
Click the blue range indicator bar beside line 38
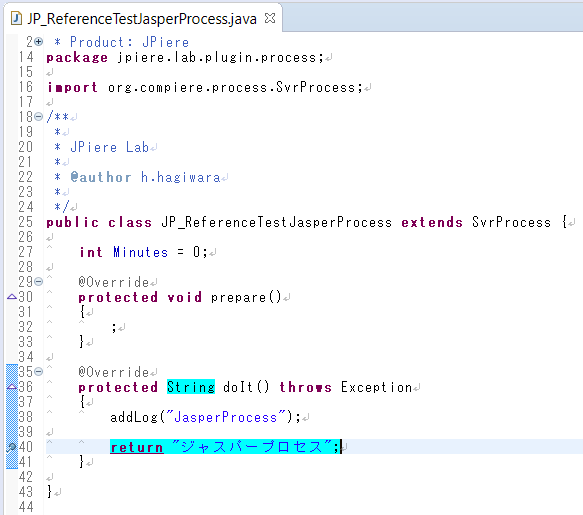point(12,417)
